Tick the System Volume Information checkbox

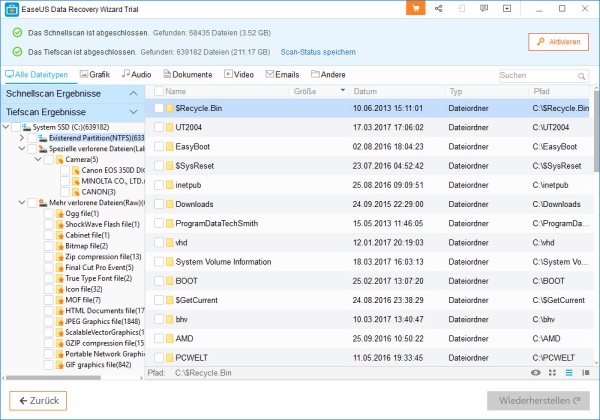click(x=159, y=262)
